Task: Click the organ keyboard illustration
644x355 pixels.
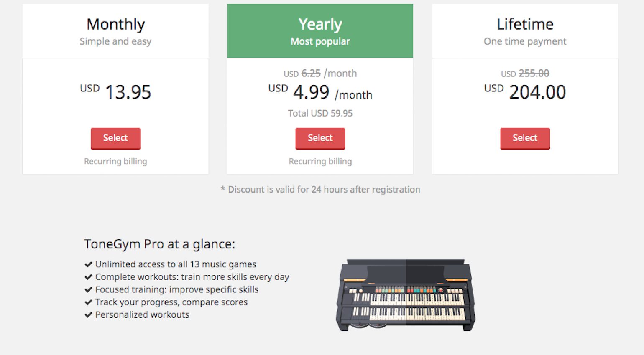Action: pos(406,295)
